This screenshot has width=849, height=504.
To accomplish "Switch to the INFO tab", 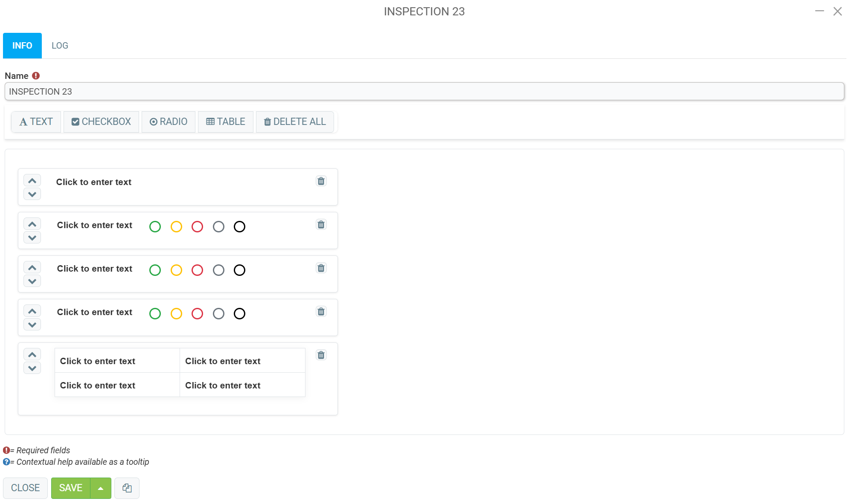I will (22, 46).
